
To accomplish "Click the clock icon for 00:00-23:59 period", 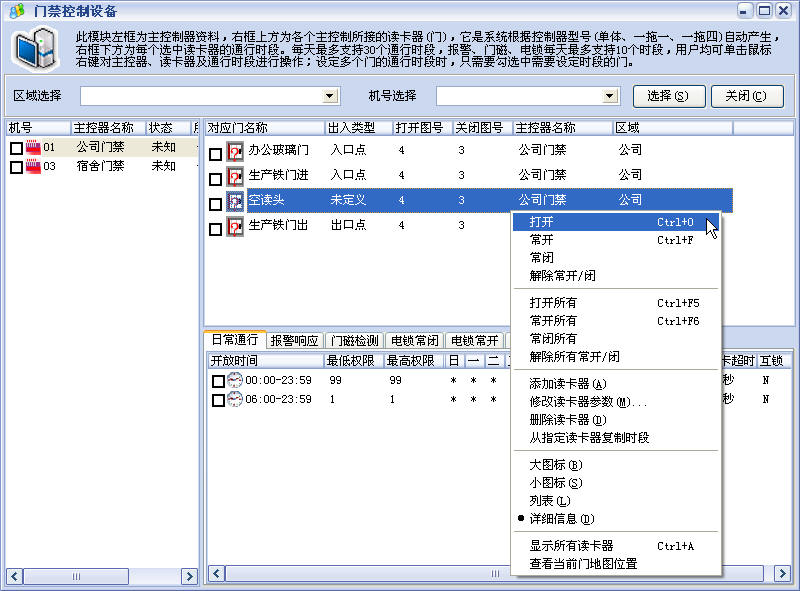I will pos(235,380).
